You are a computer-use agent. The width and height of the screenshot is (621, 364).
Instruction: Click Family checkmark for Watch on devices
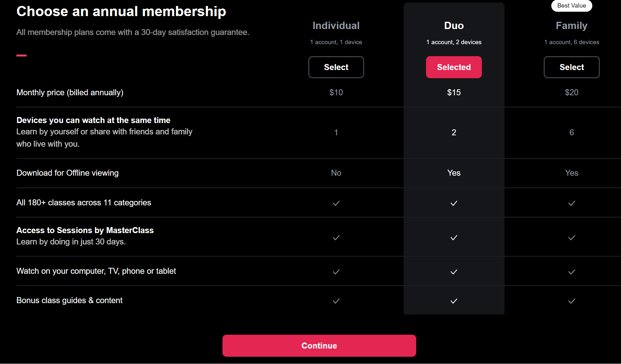[571, 272]
